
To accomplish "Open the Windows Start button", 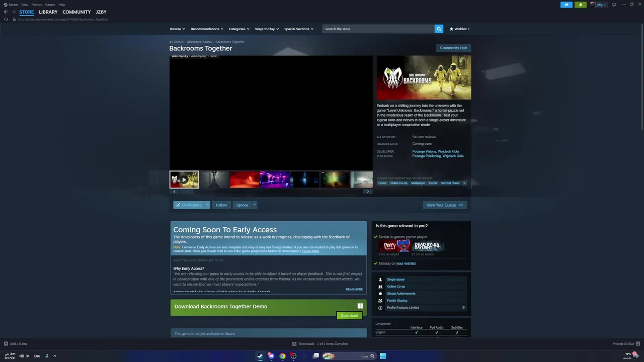I will 383,356.
